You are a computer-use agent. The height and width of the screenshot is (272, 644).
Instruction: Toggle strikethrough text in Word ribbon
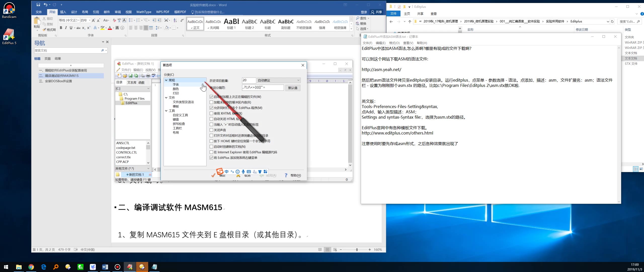click(78, 28)
